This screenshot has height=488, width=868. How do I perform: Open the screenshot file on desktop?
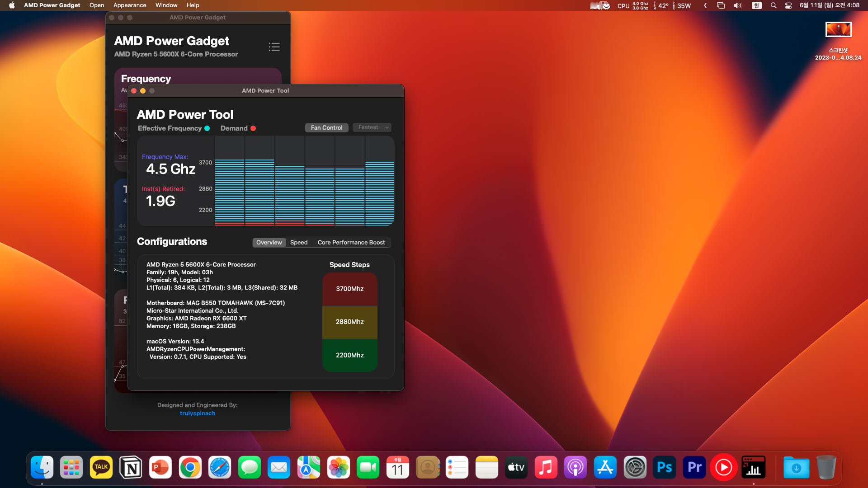tap(838, 41)
